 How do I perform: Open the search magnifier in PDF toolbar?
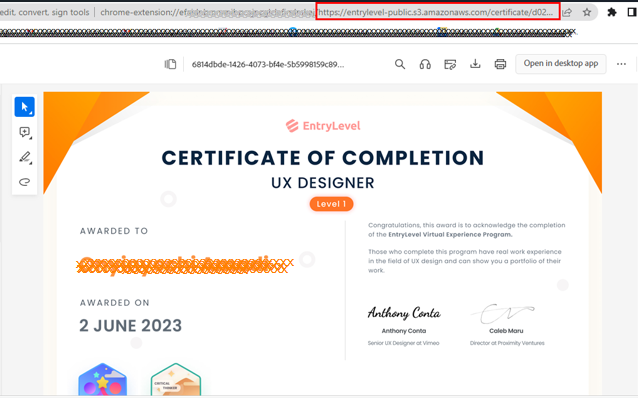click(x=400, y=64)
